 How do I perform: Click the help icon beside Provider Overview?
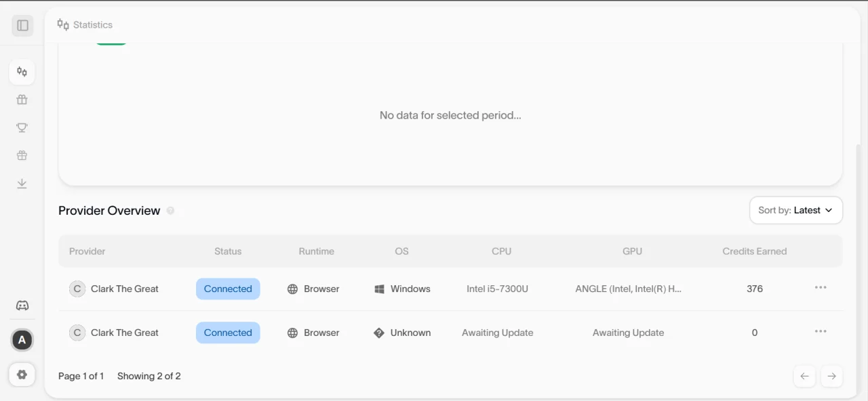170,211
